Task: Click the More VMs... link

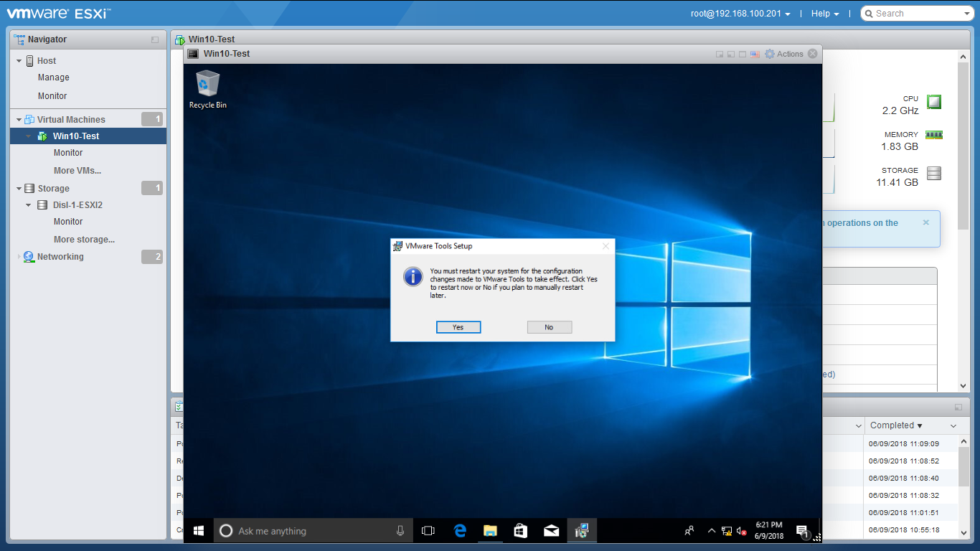Action: 77,171
